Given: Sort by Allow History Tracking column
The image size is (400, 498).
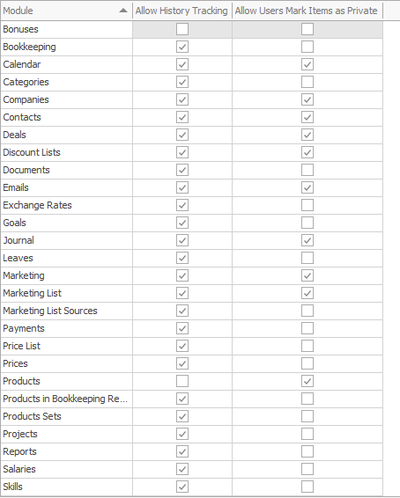Looking at the screenshot, I should [x=182, y=11].
